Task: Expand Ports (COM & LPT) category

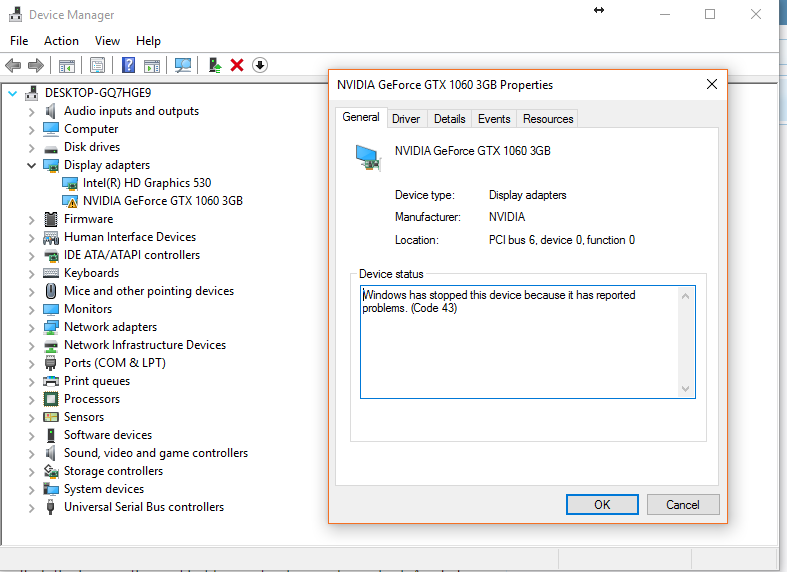Action: point(31,364)
